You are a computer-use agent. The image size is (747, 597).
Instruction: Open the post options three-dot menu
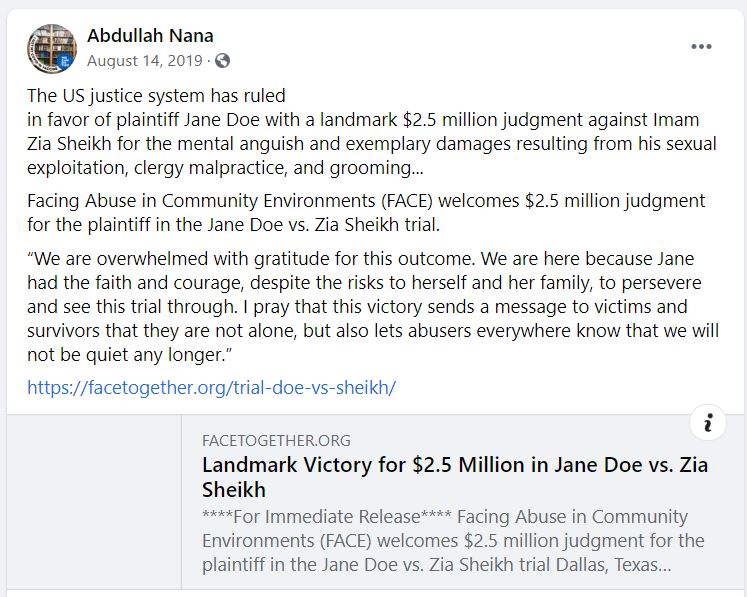pos(701,47)
